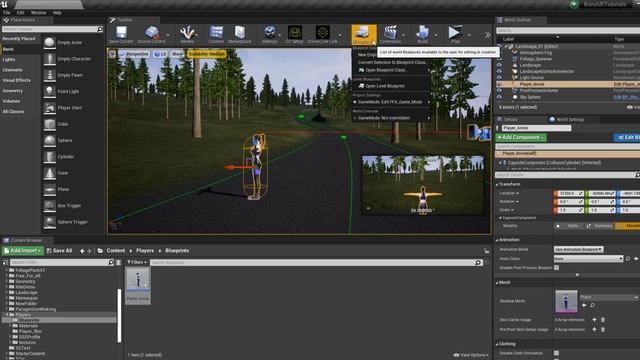Open the Window menu
The width and height of the screenshot is (640, 360).
(x=39, y=13)
